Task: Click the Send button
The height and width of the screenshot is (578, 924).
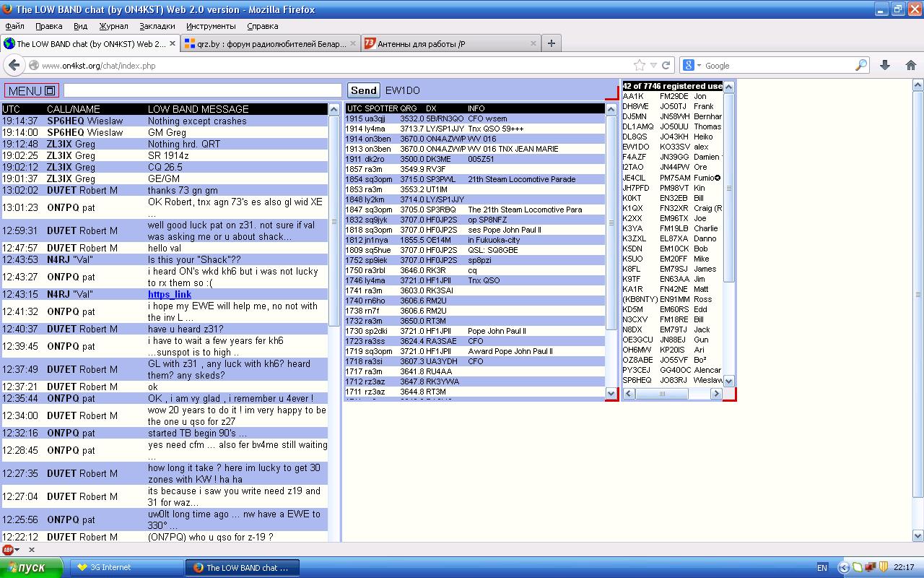Action: point(364,90)
